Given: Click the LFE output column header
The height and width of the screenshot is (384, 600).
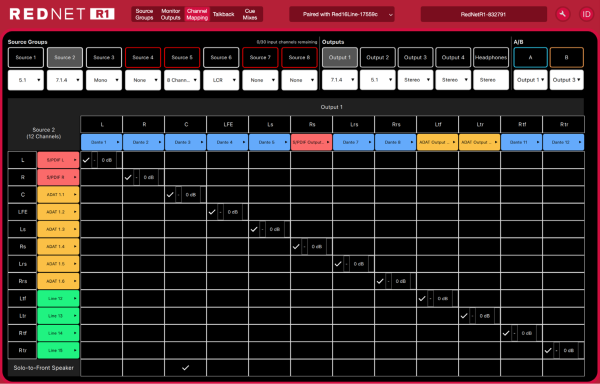Looking at the screenshot, I should (228, 124).
